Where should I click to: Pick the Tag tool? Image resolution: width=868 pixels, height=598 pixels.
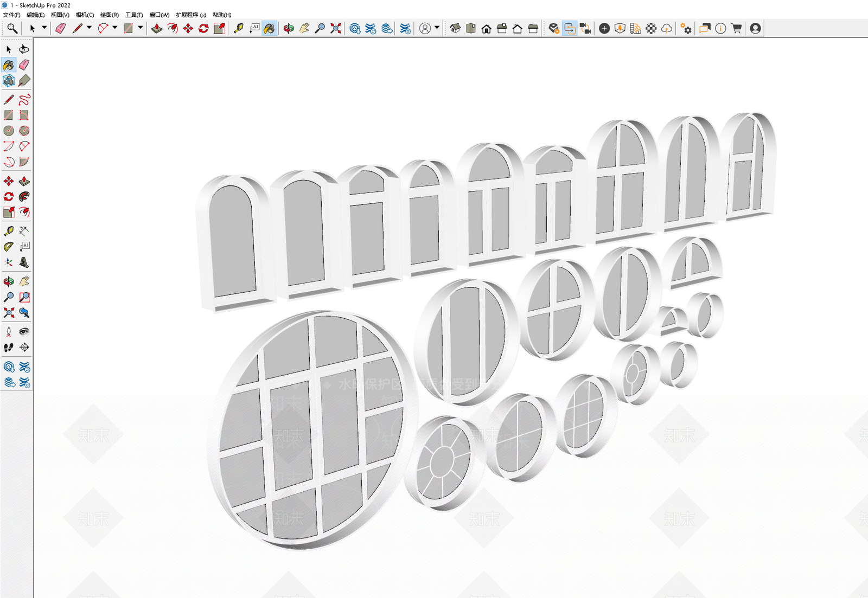24,81
